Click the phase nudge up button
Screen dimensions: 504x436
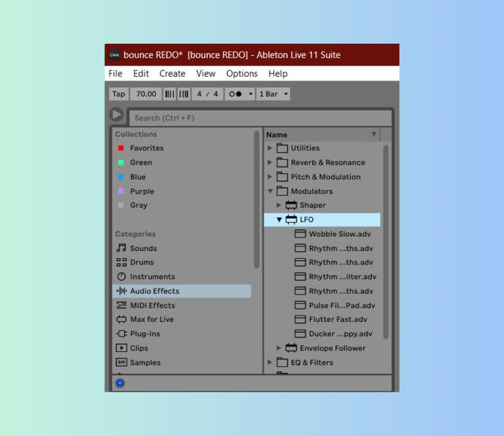tap(184, 94)
